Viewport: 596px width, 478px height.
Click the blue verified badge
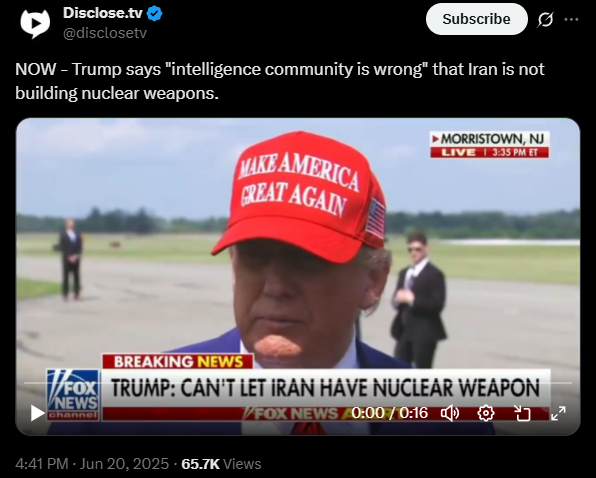coord(154,14)
